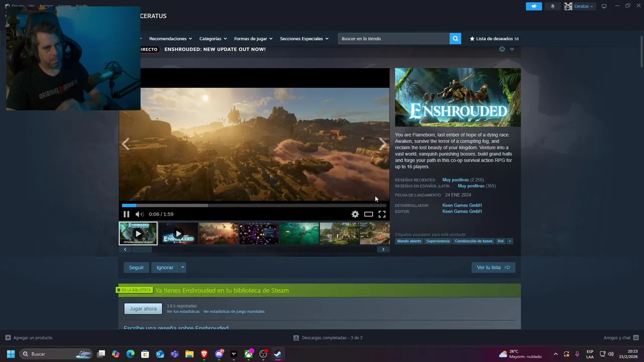This screenshot has width=644, height=362.
Task: Select the skill tree screenshot thumbnail
Action: 259,234
